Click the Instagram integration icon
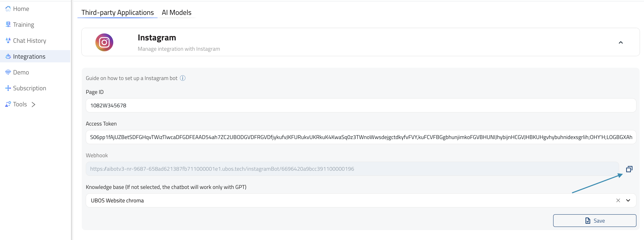This screenshot has height=240, width=644. coord(104,42)
